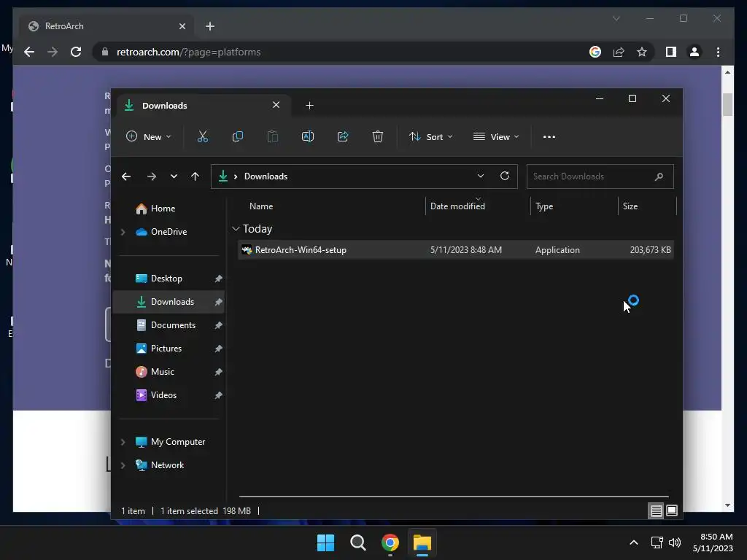Image resolution: width=747 pixels, height=560 pixels.
Task: Expand address bar history dropdown
Action: 481,176
